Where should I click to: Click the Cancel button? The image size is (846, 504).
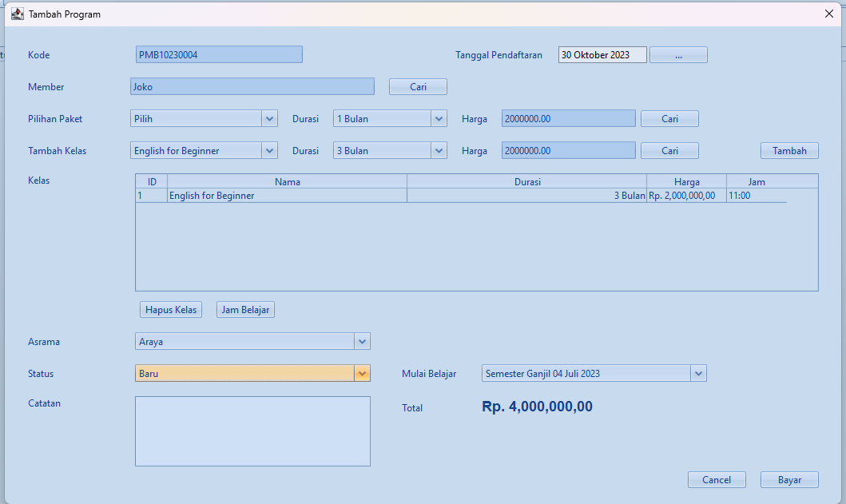click(717, 480)
